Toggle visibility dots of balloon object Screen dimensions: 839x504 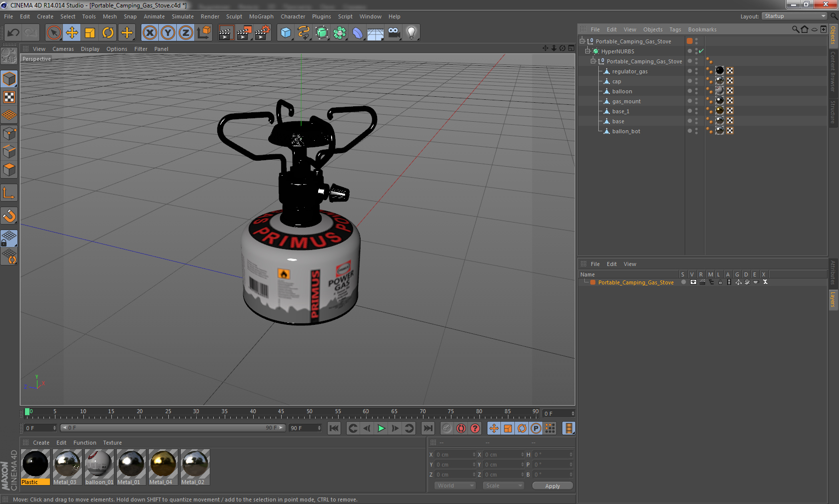pos(696,91)
